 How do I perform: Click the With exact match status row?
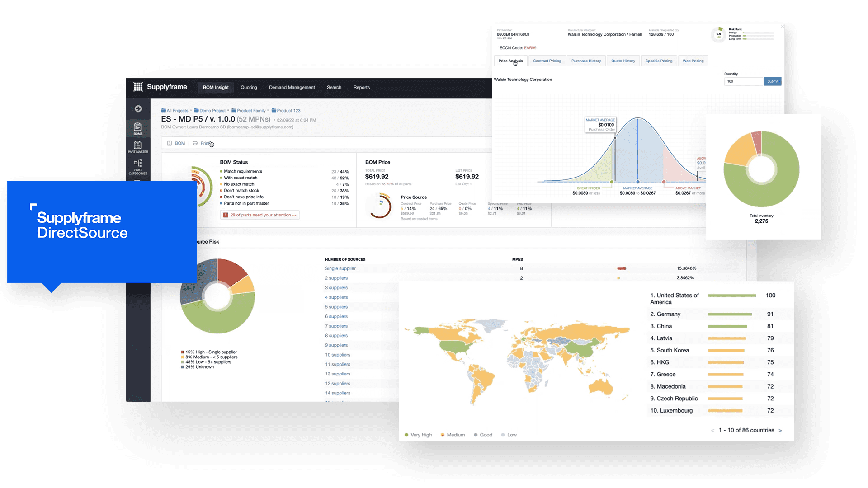click(284, 178)
